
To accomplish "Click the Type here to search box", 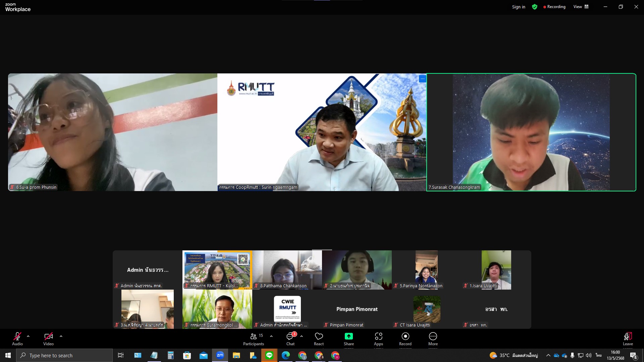I will [64, 355].
